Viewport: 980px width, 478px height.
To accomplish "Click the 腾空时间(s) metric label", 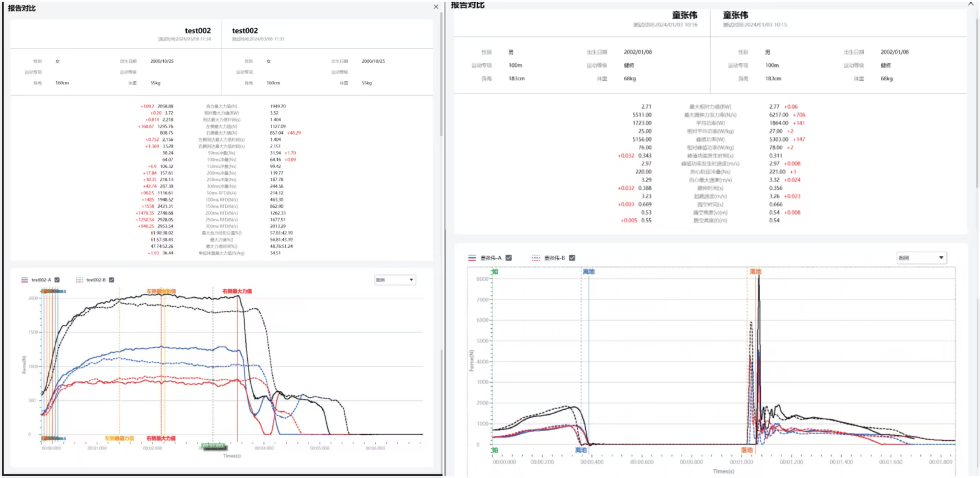I will point(710,204).
